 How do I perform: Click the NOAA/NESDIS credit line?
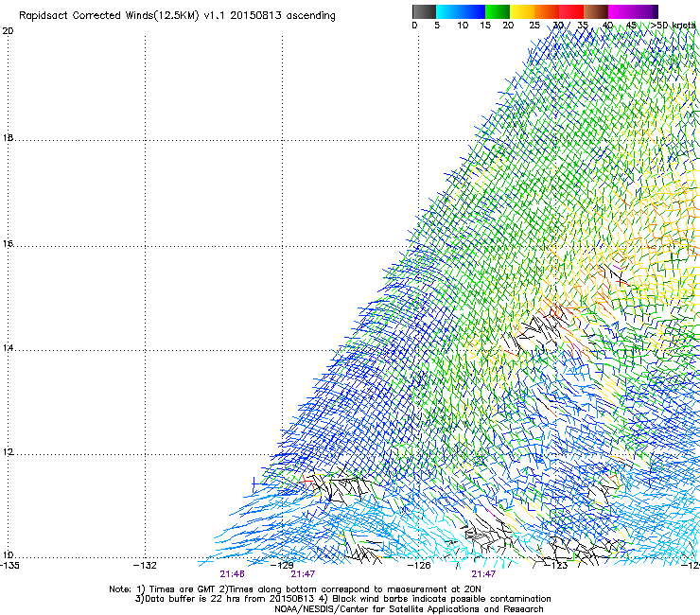[409, 609]
